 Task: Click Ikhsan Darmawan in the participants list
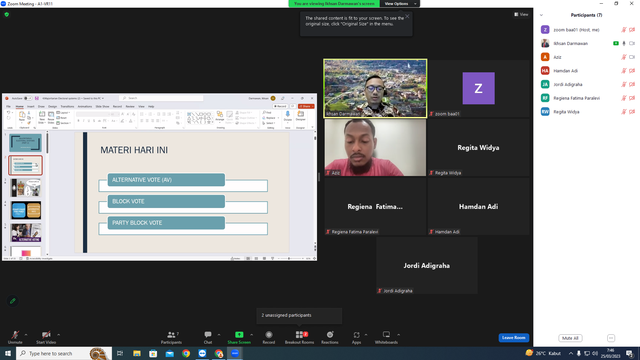pos(571,43)
